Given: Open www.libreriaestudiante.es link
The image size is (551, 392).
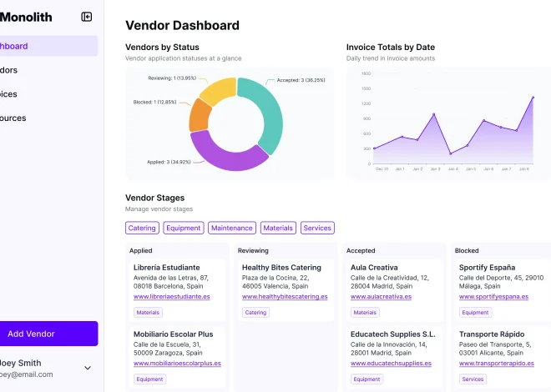Looking at the screenshot, I should 171,297.
